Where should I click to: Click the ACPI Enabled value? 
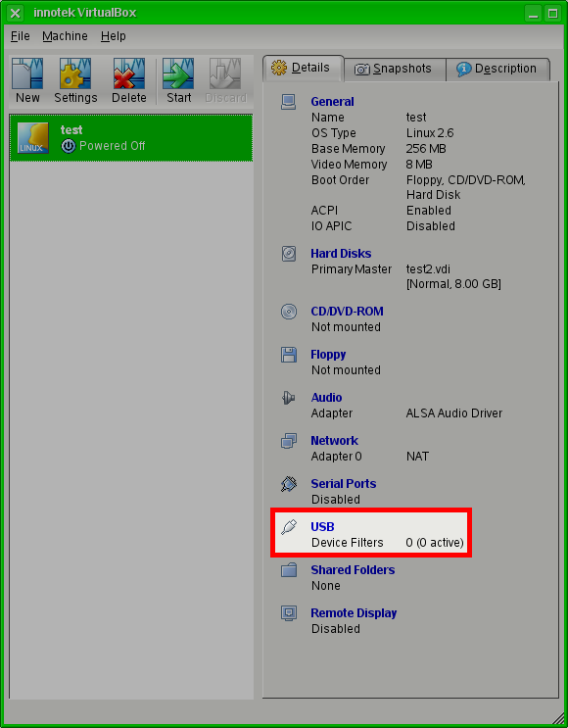[x=429, y=211]
